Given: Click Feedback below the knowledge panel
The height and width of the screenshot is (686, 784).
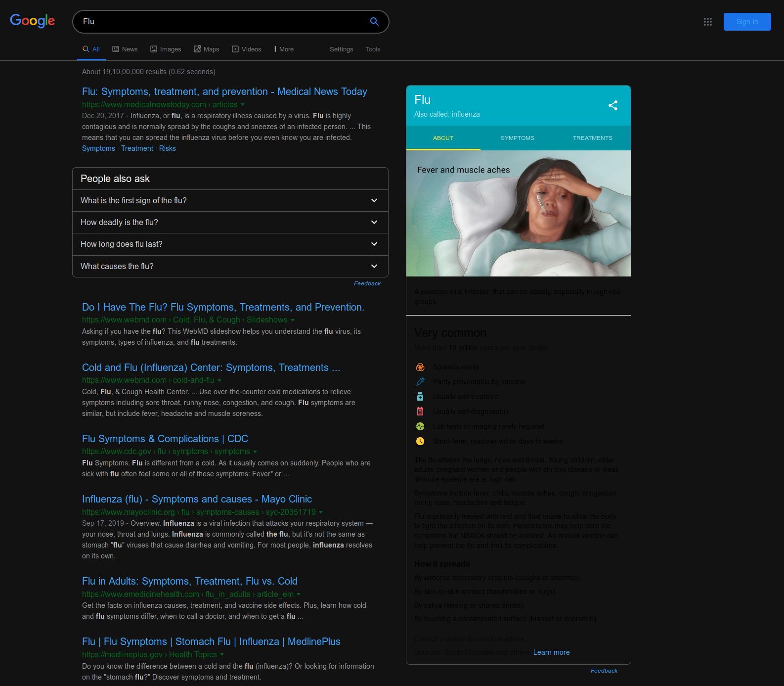Looking at the screenshot, I should (x=604, y=671).
